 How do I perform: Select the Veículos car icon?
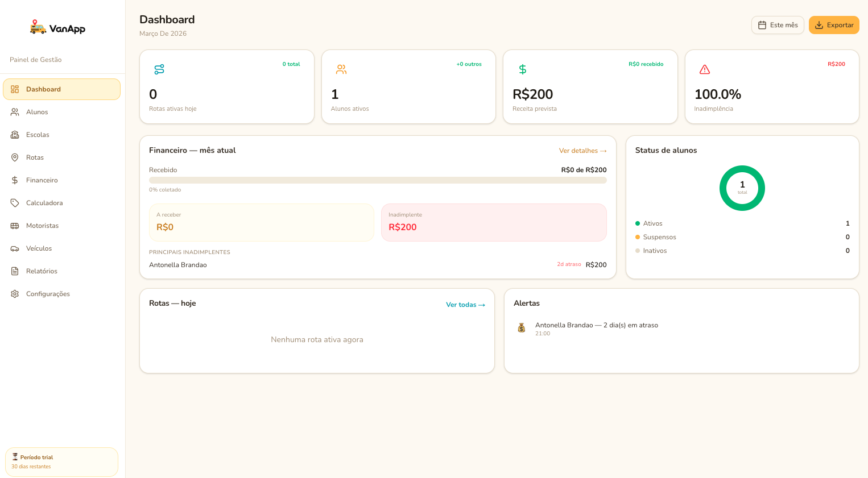tap(15, 248)
